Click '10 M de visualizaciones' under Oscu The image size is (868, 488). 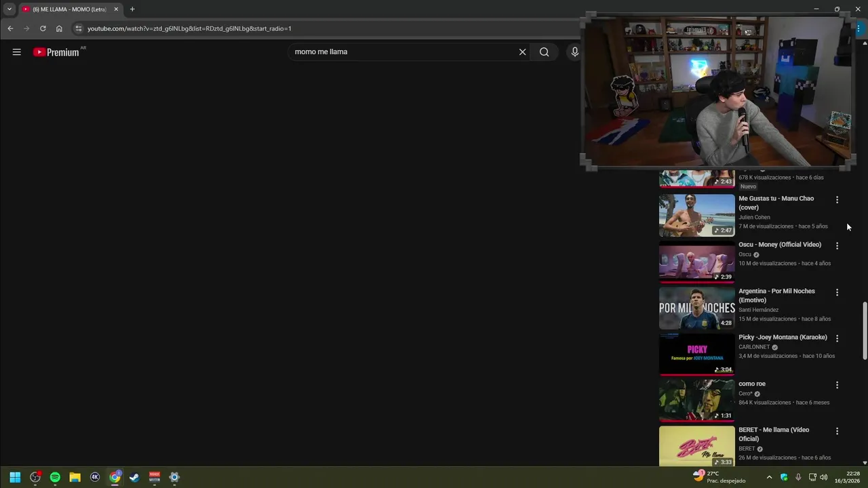(768, 264)
